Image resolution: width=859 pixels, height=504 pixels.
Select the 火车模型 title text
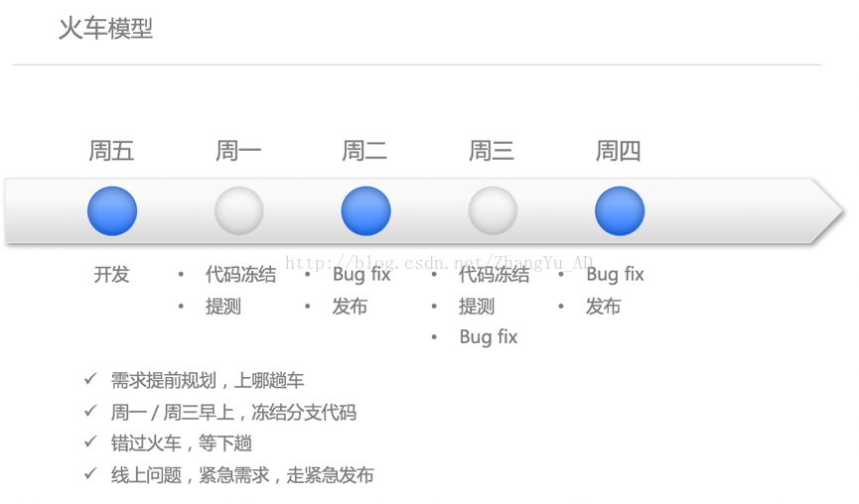pos(105,28)
